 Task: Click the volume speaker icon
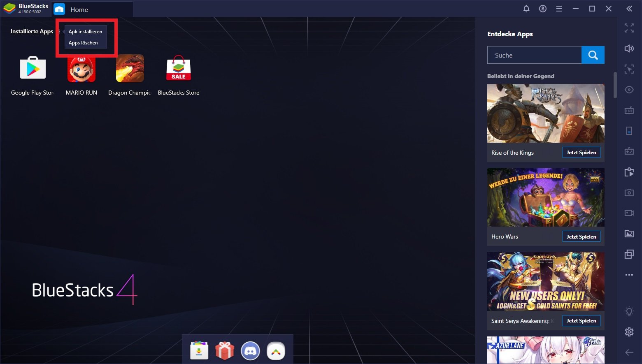pyautogui.click(x=629, y=49)
